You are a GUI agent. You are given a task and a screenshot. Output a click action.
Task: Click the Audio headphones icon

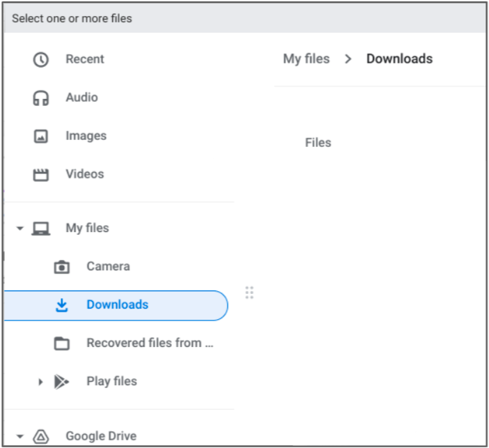tap(41, 98)
